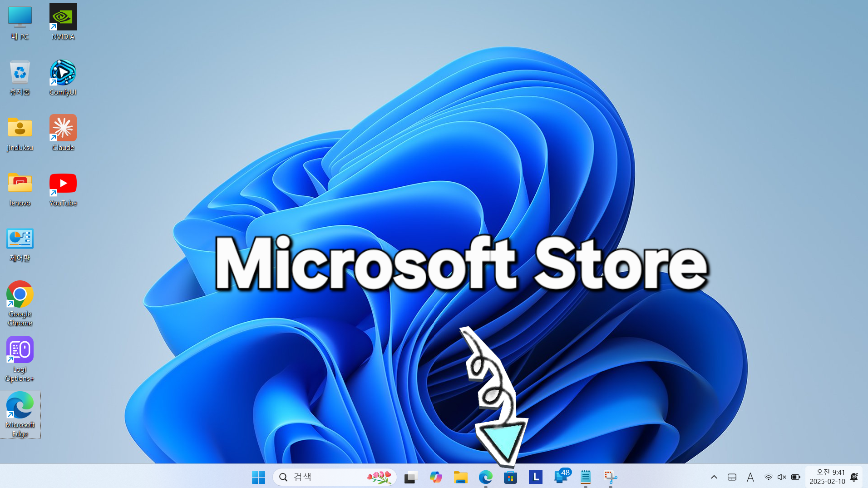Select the Google Chrome desktop shortcut
868x488 pixels.
click(20, 304)
